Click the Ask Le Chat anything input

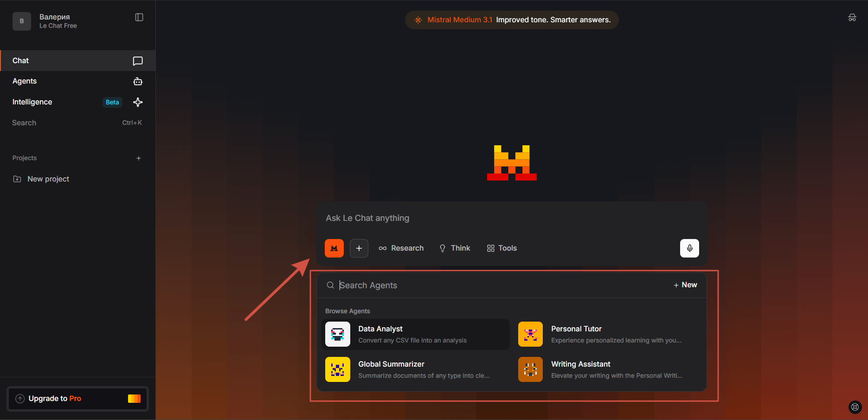point(512,218)
